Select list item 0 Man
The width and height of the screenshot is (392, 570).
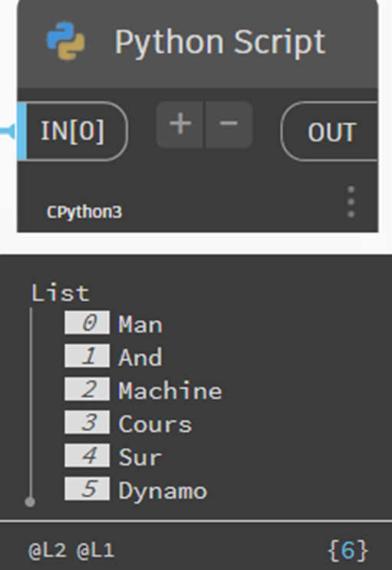coord(140,324)
